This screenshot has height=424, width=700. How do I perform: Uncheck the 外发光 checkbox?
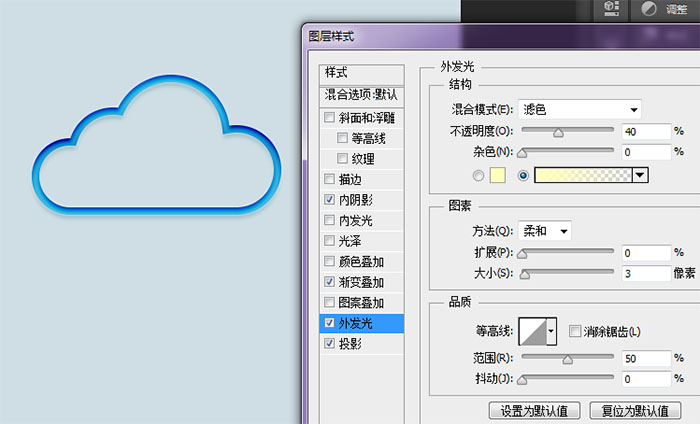[329, 323]
